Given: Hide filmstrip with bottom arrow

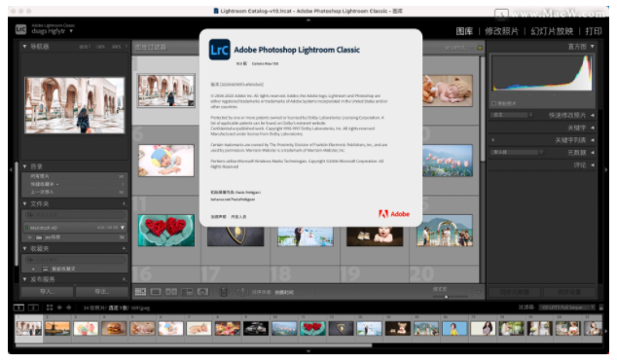Looking at the screenshot, I should (x=308, y=350).
